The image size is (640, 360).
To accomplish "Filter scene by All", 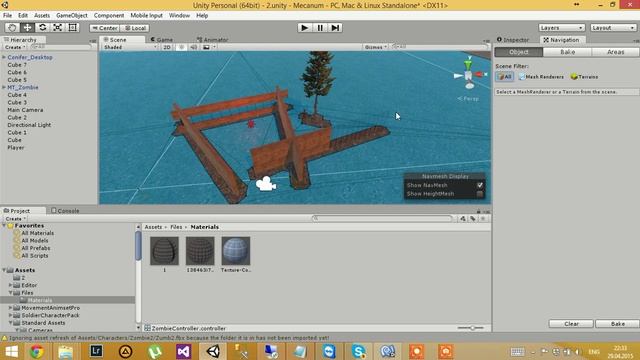I will pyautogui.click(x=504, y=77).
